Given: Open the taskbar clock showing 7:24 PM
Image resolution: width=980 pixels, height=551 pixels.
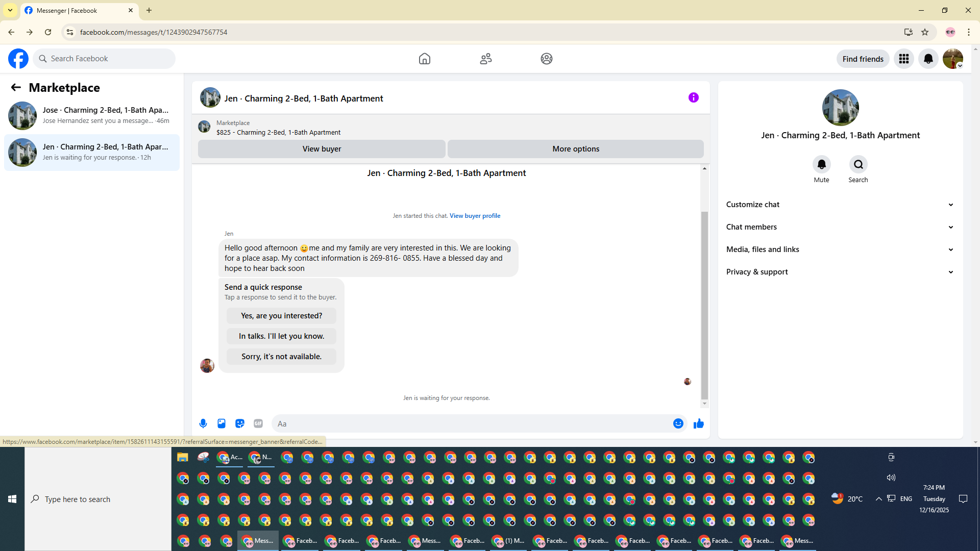Looking at the screenshot, I should (x=934, y=499).
